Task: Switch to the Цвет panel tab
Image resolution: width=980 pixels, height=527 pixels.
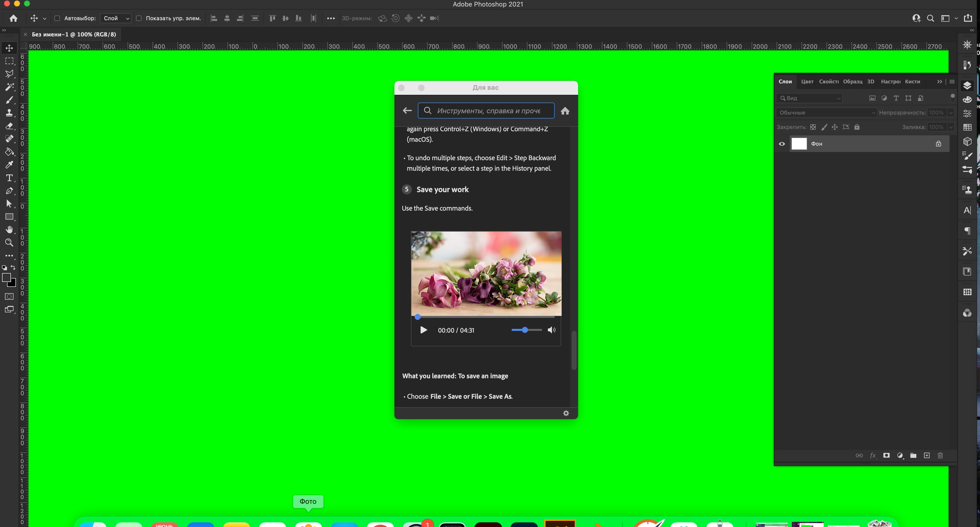Action: click(x=807, y=81)
